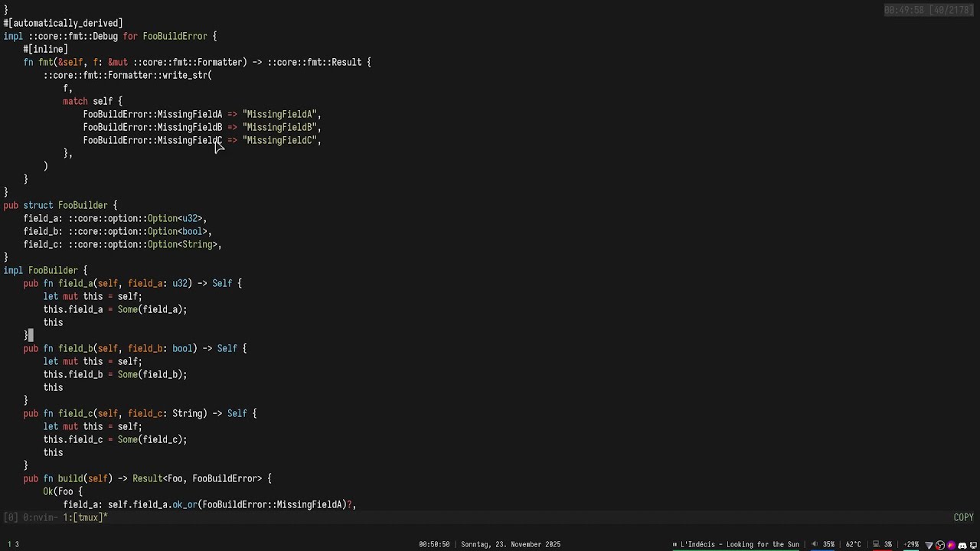The image size is (980, 551).
Task: Click the 35% volume value
Action: [x=828, y=545]
